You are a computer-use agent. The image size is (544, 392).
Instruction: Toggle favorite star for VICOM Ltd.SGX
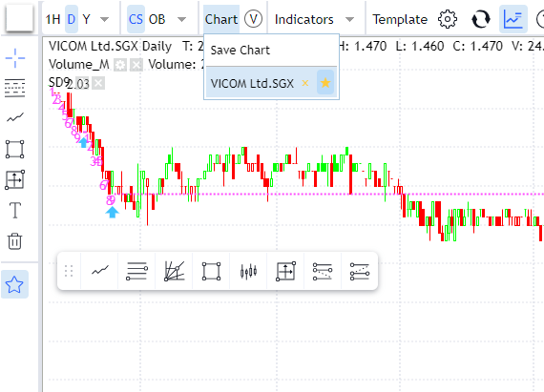coord(325,83)
